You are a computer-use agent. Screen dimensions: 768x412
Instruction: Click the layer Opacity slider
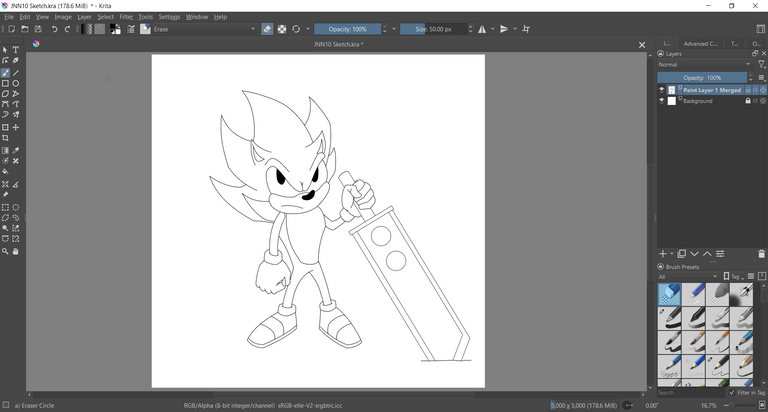coord(702,77)
